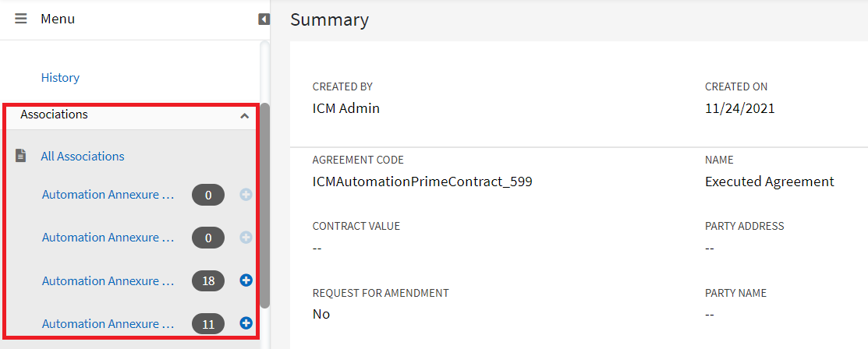
Task: Click the count badge showing 18
Action: 208,280
